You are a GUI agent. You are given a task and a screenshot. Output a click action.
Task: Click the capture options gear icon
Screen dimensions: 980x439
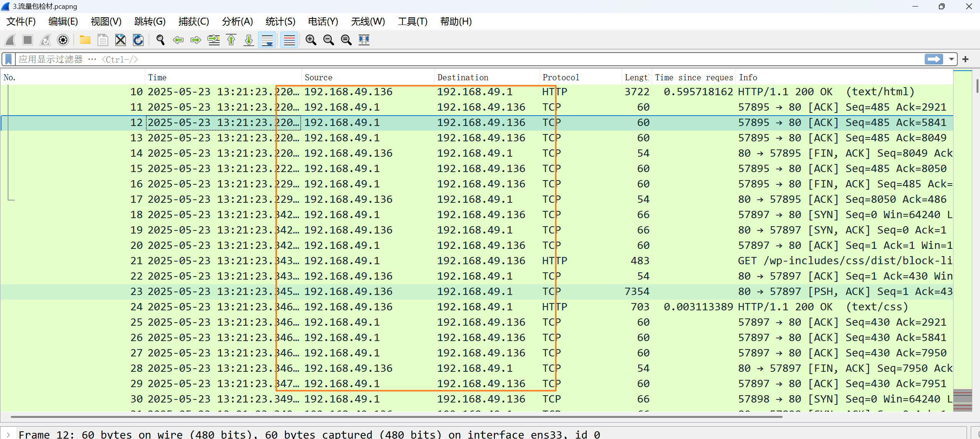coord(63,40)
